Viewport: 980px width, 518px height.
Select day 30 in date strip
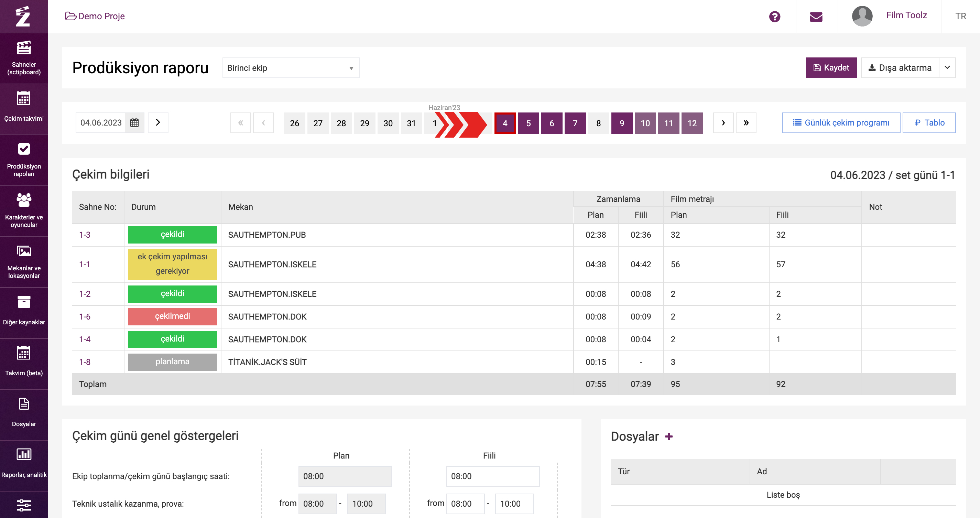[x=388, y=123]
